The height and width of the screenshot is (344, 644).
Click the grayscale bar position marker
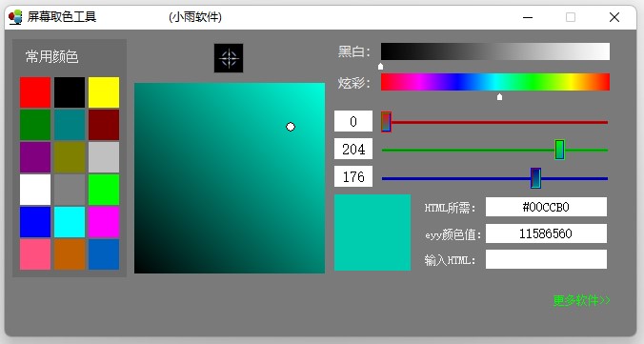[380, 66]
